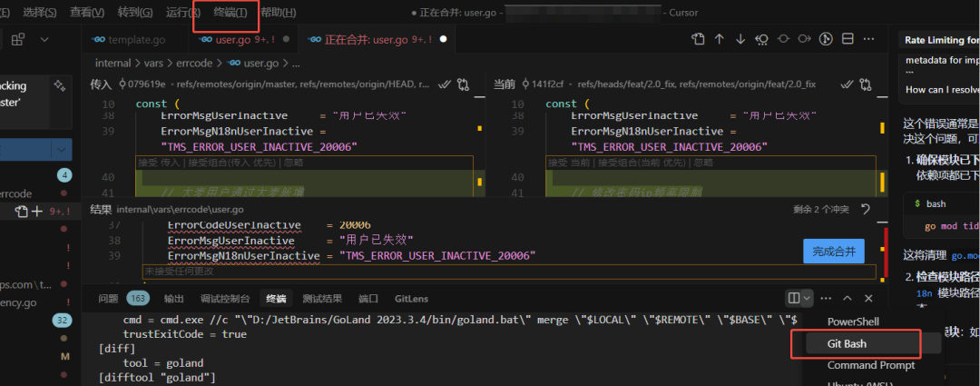
Task: Close the user.go tab via its unsaved dot
Action: click(286, 39)
